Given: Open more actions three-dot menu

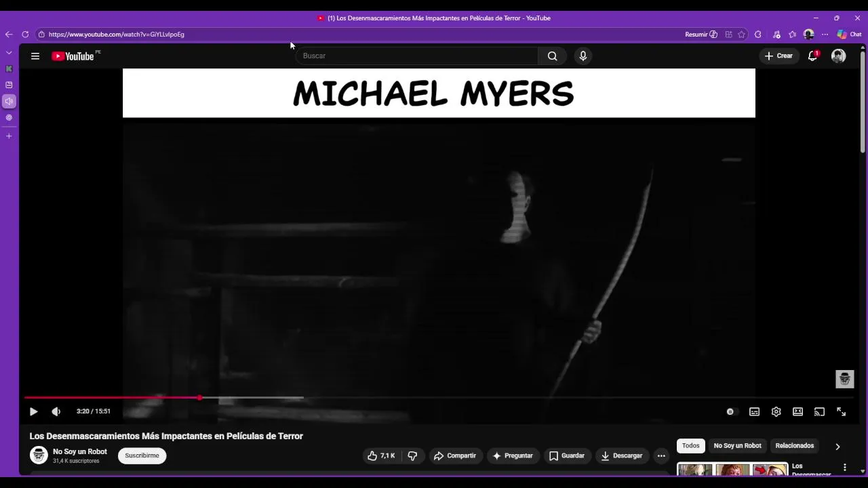Looking at the screenshot, I should click(x=661, y=456).
